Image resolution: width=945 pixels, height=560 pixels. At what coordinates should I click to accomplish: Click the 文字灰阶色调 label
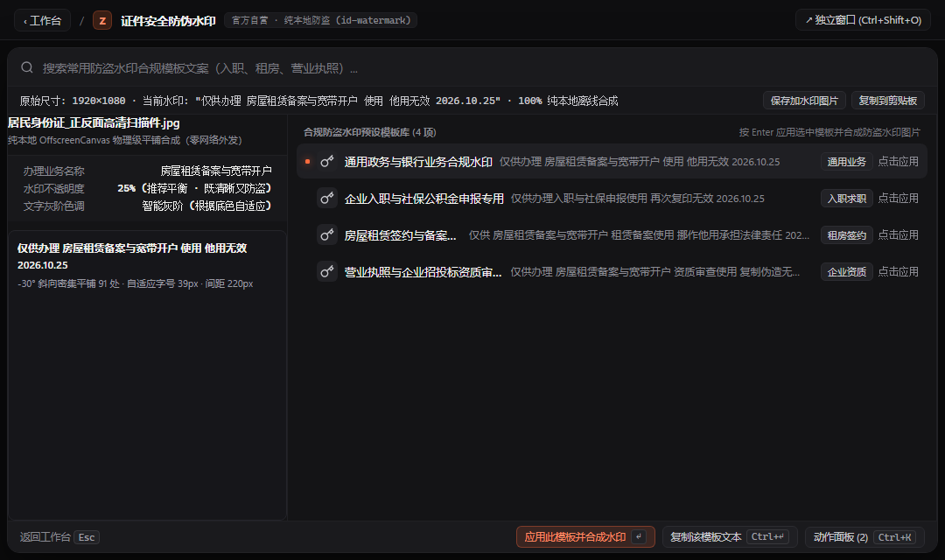53,206
